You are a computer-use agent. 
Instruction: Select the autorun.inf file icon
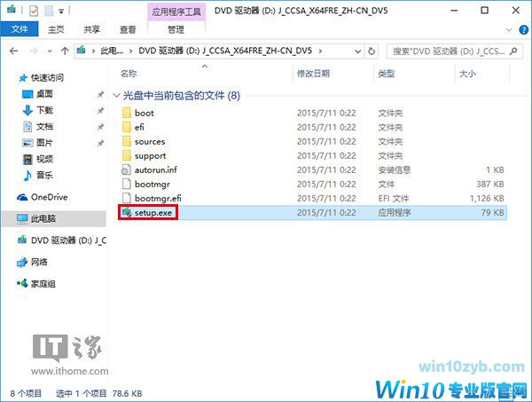tap(126, 169)
